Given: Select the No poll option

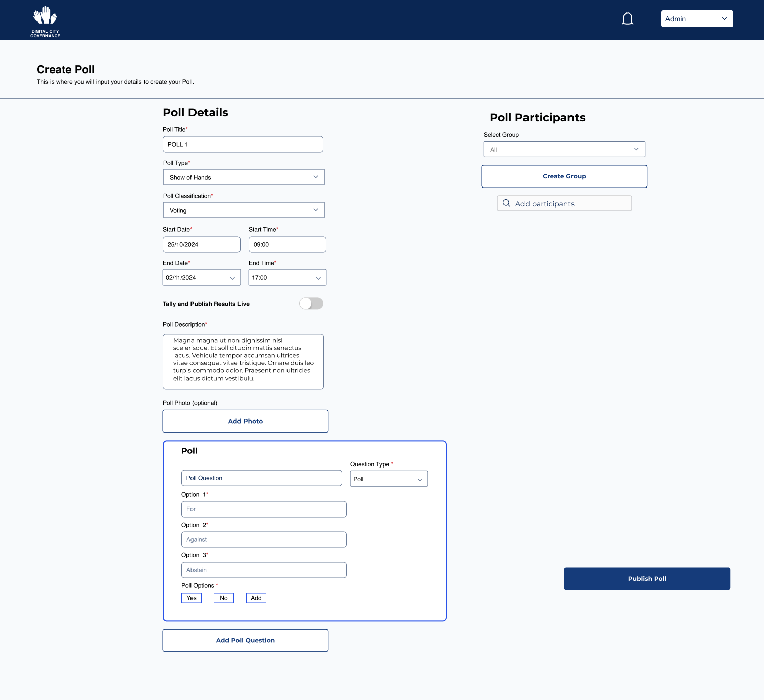Looking at the screenshot, I should (x=223, y=598).
